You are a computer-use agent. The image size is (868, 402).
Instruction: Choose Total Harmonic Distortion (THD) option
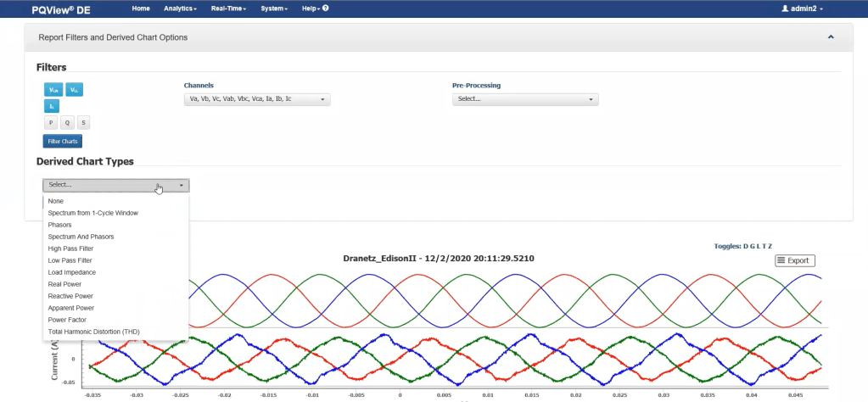93,332
